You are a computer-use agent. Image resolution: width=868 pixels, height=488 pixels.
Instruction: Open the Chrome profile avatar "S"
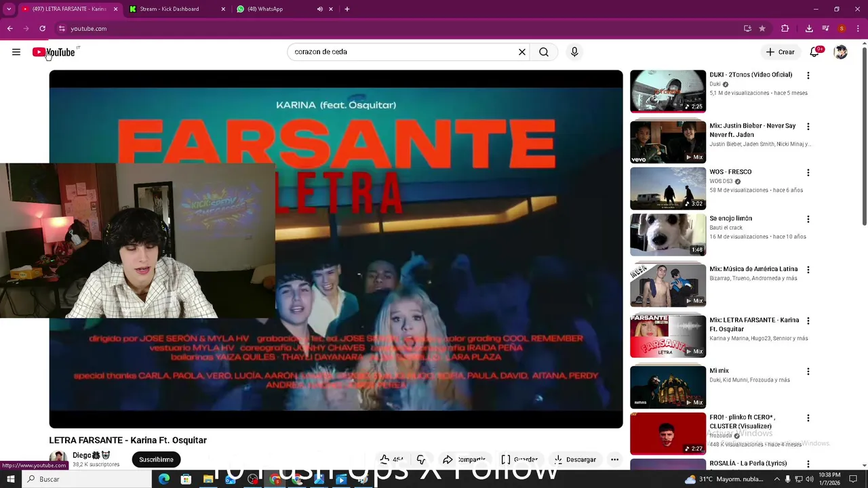point(842,28)
